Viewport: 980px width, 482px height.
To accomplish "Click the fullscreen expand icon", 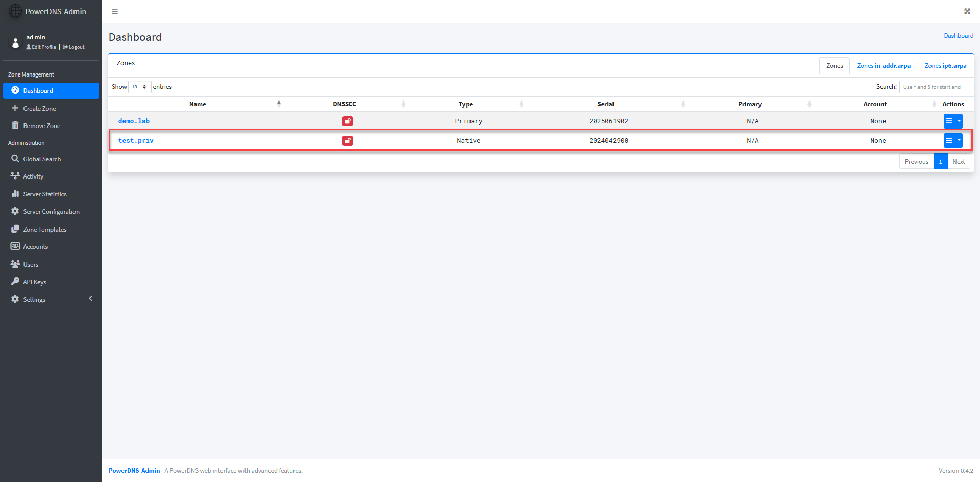I will pos(967,11).
